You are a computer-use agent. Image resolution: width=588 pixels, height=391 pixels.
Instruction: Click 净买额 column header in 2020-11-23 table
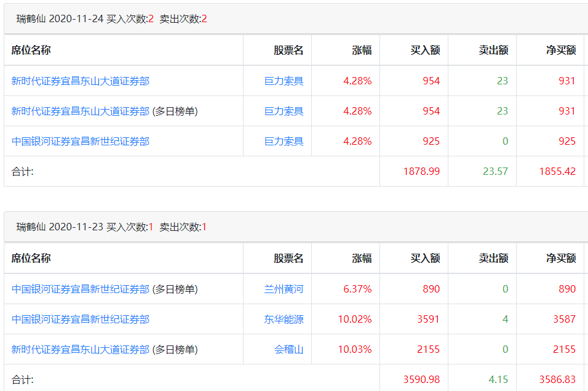pyautogui.click(x=561, y=258)
